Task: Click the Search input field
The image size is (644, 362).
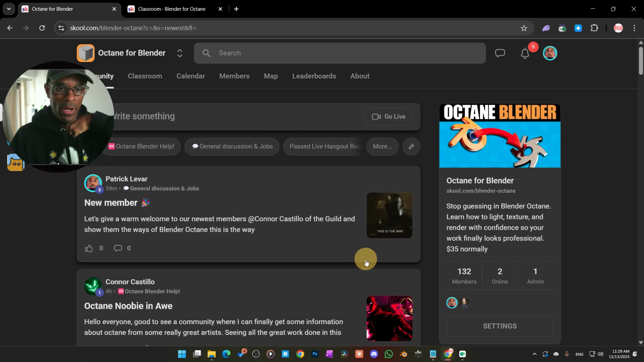Action: pyautogui.click(x=339, y=53)
